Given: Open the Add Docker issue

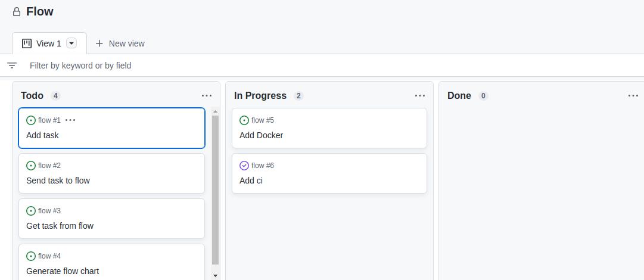Looking at the screenshot, I should coord(261,135).
